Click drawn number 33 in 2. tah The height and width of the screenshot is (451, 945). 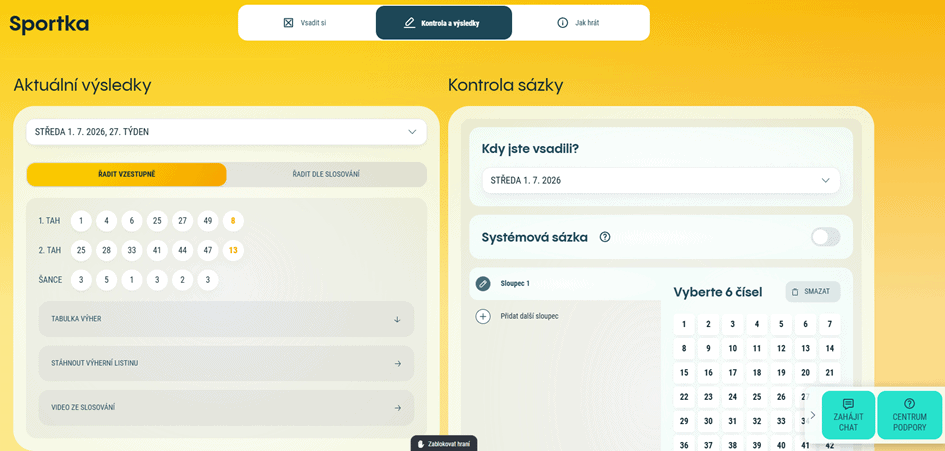132,250
